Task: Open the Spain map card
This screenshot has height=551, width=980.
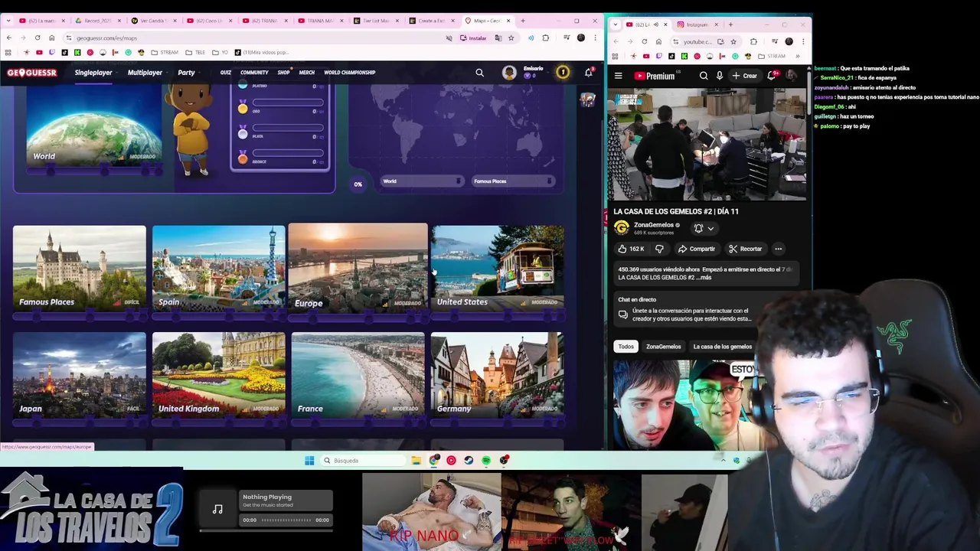Action: pos(218,267)
